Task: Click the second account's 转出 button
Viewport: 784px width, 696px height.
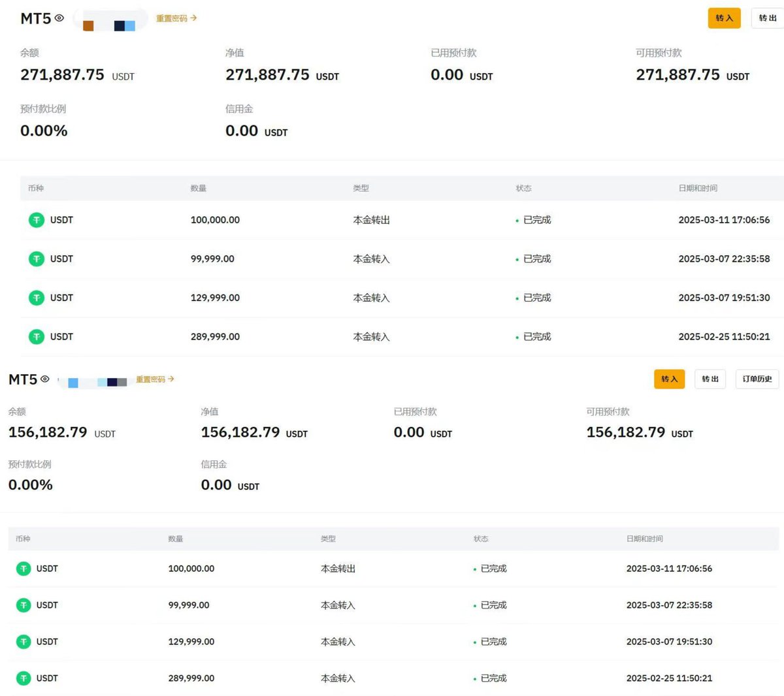Action: (710, 379)
